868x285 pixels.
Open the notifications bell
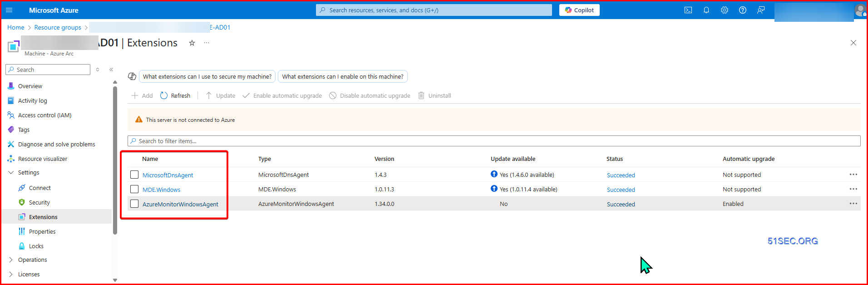tap(706, 10)
